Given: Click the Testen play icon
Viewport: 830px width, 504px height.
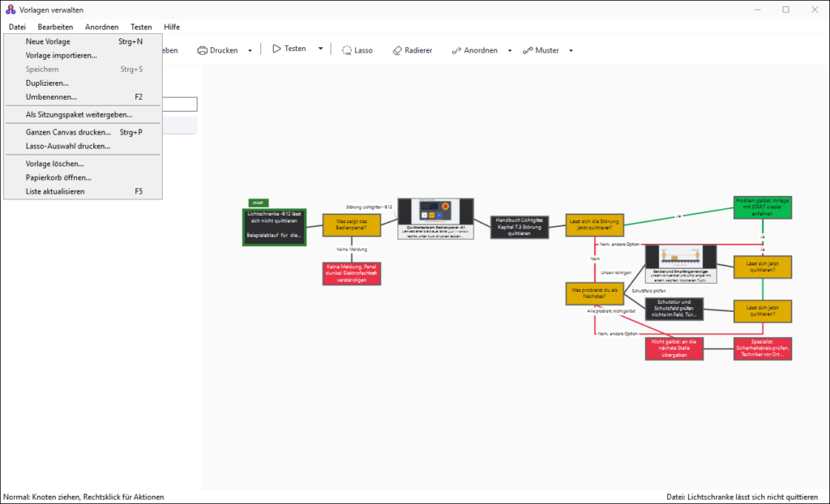Looking at the screenshot, I should (x=276, y=49).
